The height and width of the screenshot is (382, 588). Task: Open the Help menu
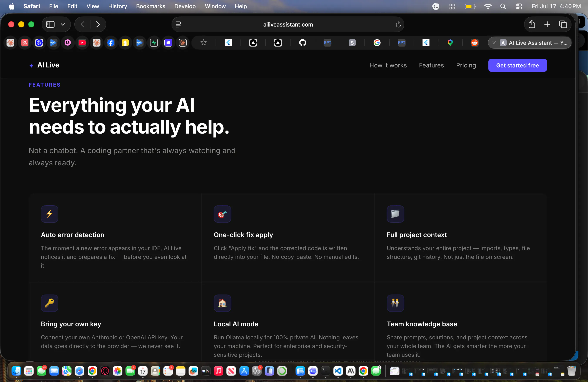(x=241, y=6)
